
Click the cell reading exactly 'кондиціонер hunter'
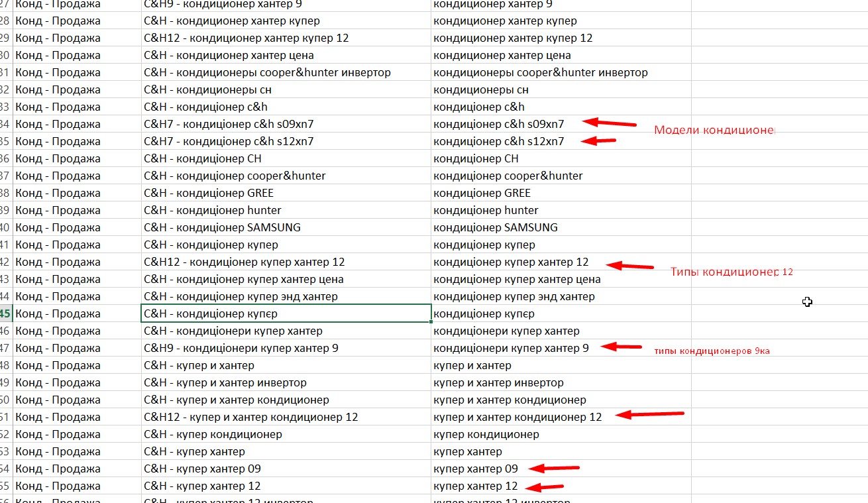[561, 210]
